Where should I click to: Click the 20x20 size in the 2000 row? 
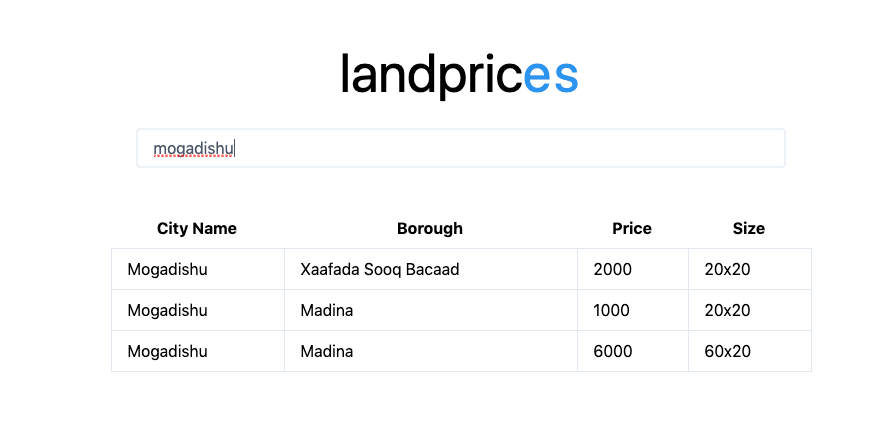pos(727,269)
